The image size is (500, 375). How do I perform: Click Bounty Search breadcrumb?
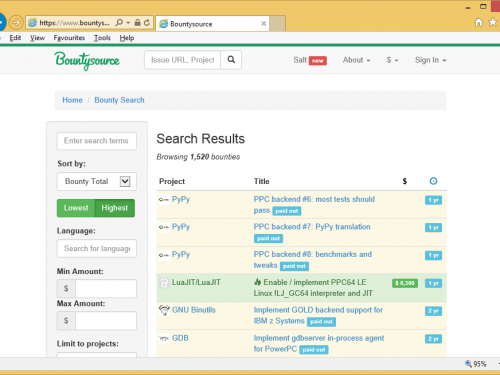(119, 100)
